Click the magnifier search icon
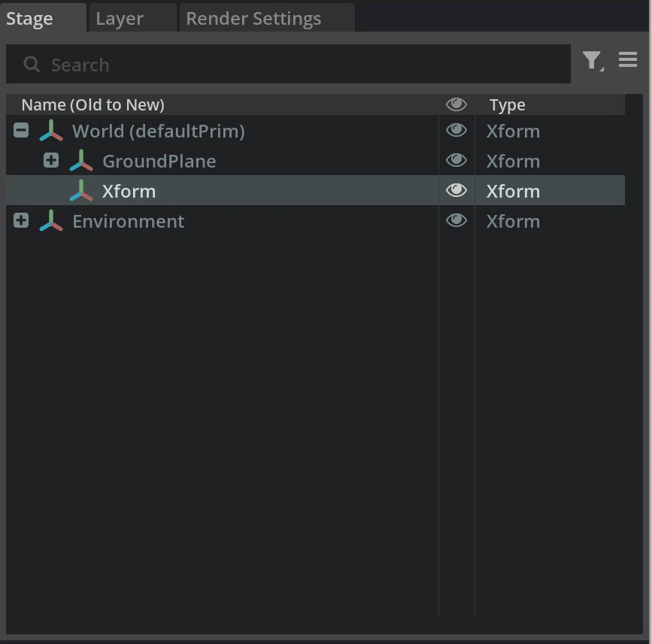Viewport: 652px width, 644px height. [x=32, y=65]
